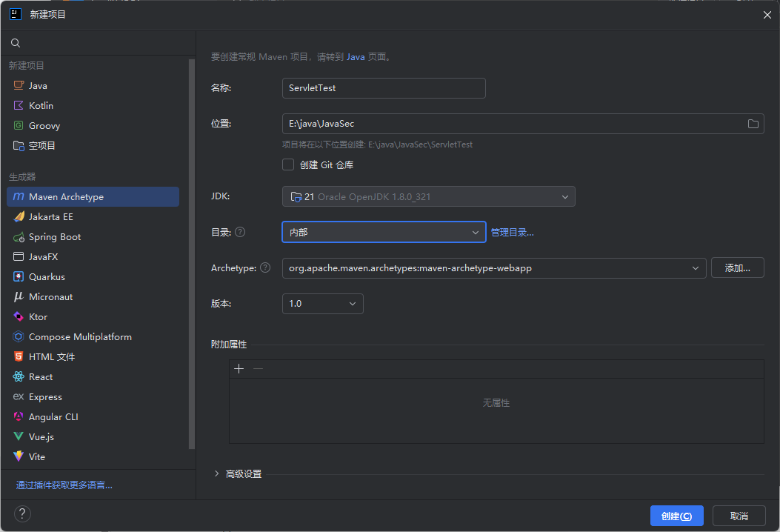780x532 pixels.
Task: Click the 创建 button
Action: (676, 516)
